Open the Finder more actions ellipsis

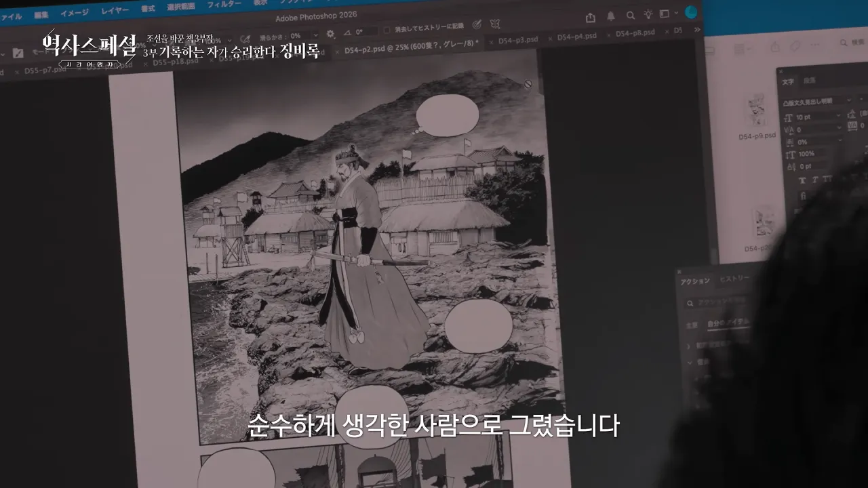point(815,45)
